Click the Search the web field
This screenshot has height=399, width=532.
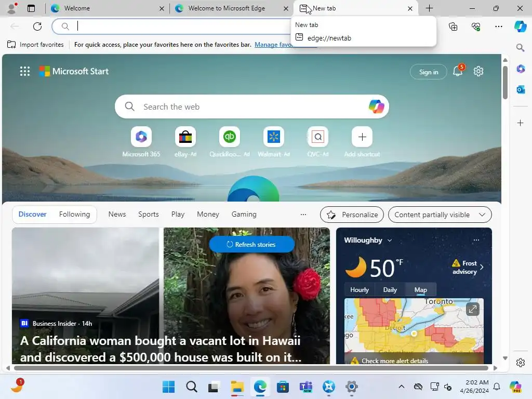pos(252,107)
